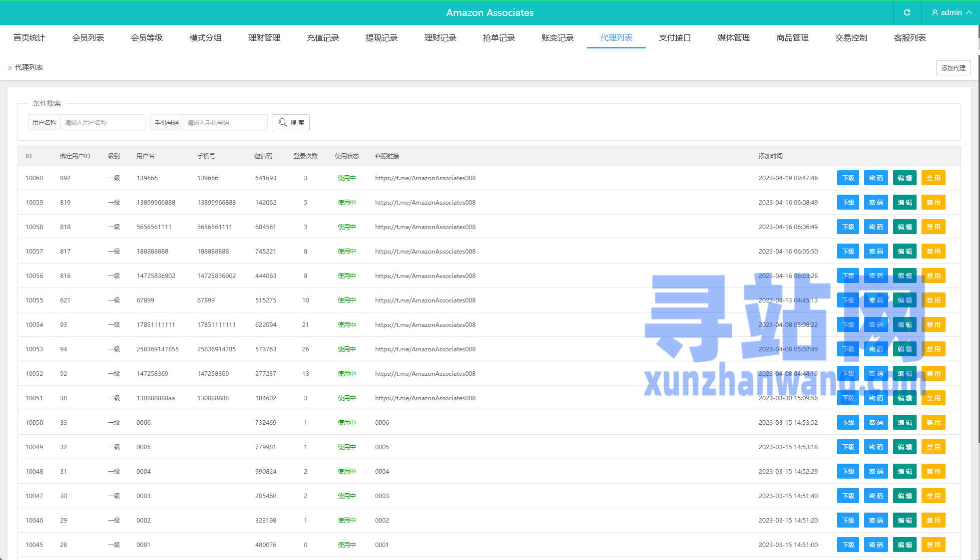This screenshot has height=560, width=980.
Task: Go to 账变记录 tab
Action: 557,37
